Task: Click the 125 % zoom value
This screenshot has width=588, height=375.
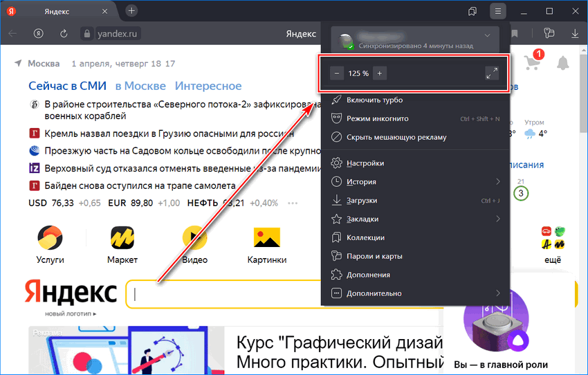Action: [358, 73]
